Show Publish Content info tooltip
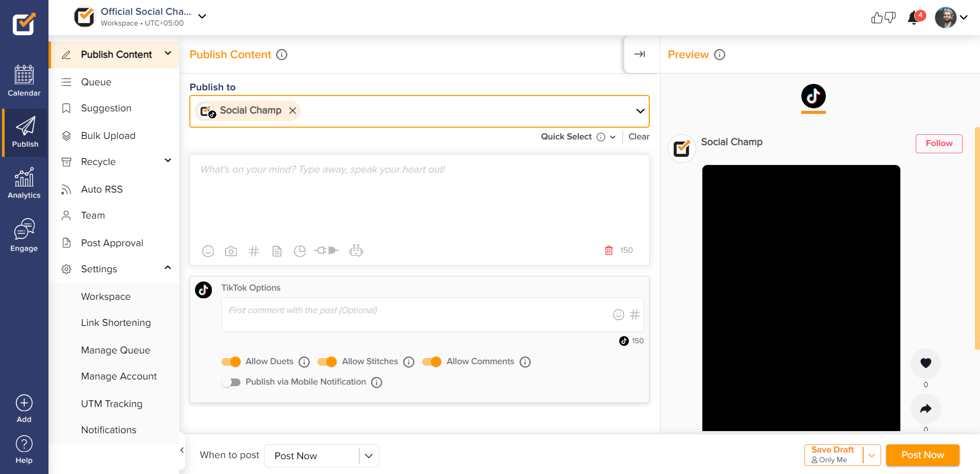Viewport: 980px width, 474px height. click(282, 55)
